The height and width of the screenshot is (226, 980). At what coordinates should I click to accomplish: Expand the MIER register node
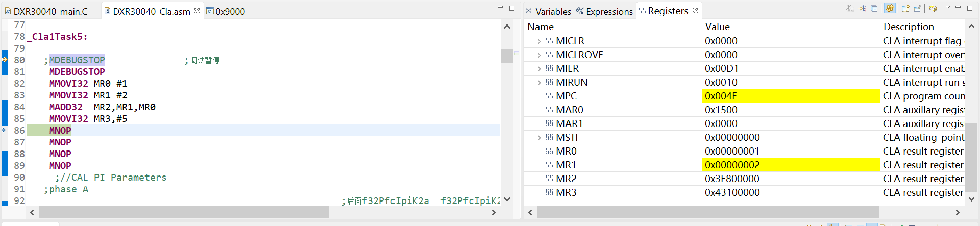(540, 69)
